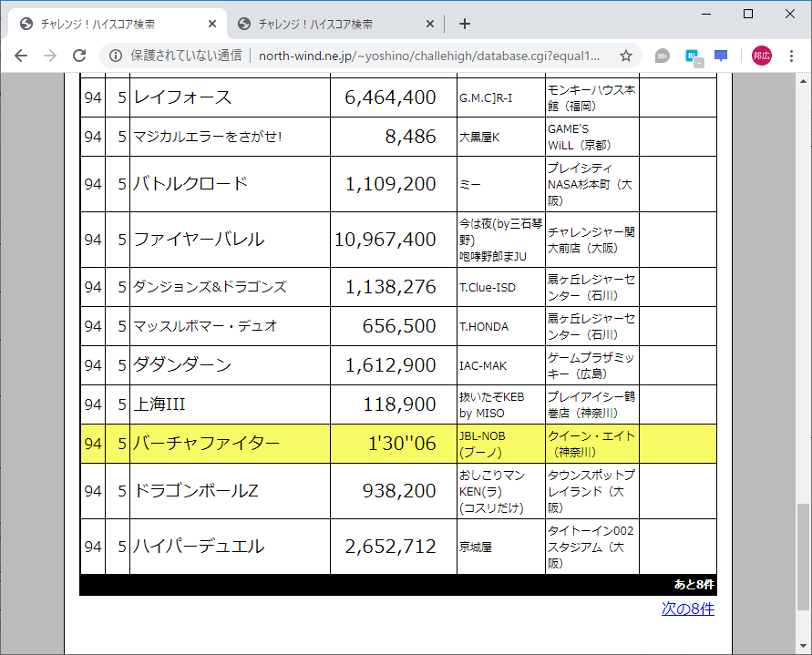Viewport: 812px width, 655px height.
Task: Click player name ミー
Action: coord(469,184)
